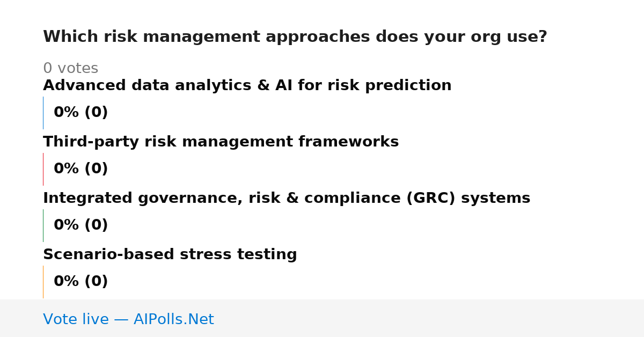Click the '0 votes' count text
Viewport: 644px width, 337px height.
click(70, 69)
